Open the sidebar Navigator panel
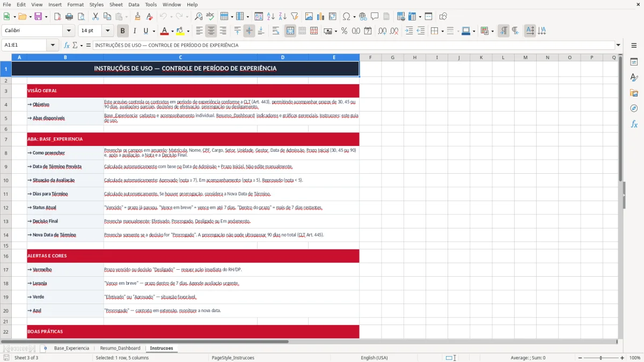The width and height of the screenshot is (644, 362). click(x=634, y=108)
